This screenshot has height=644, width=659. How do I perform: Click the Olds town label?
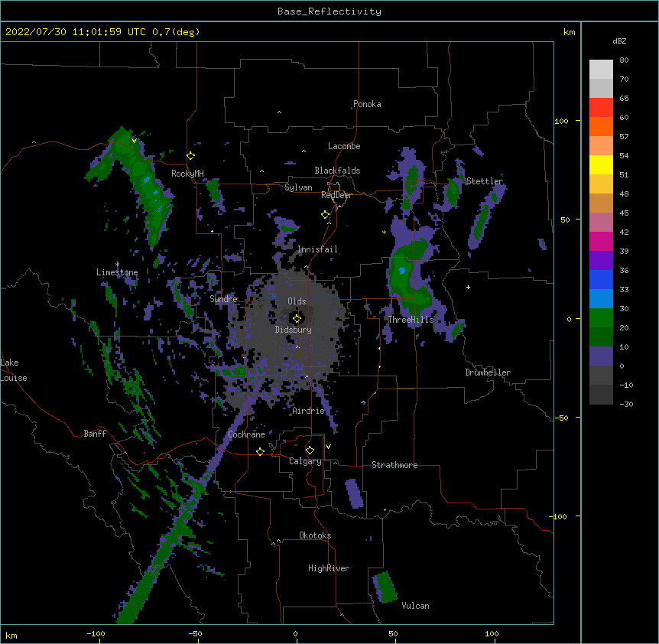(297, 301)
